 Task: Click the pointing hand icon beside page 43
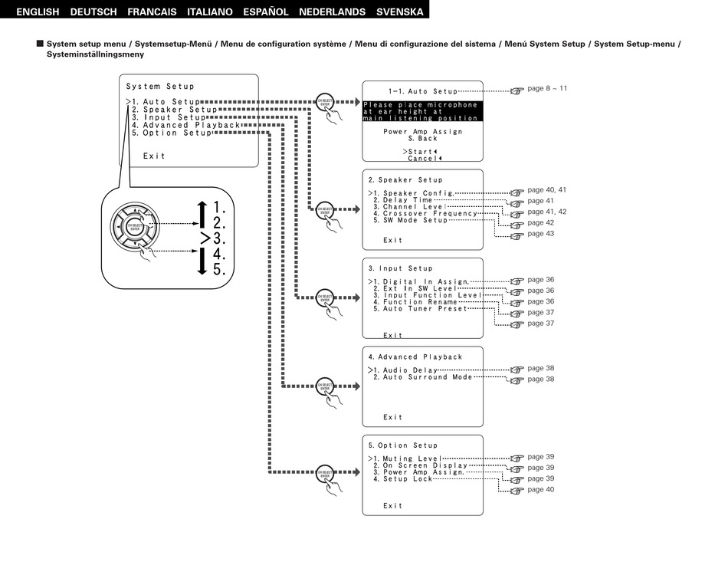(x=516, y=236)
